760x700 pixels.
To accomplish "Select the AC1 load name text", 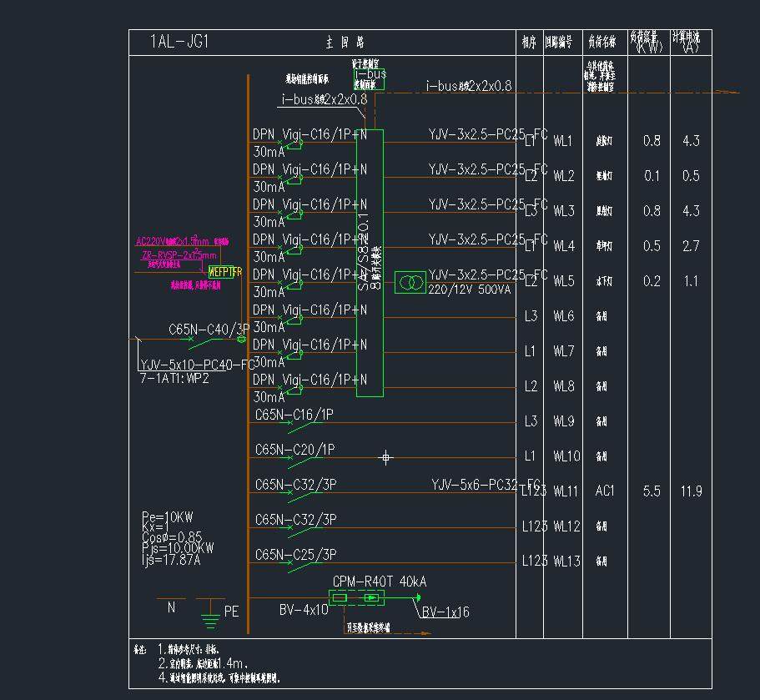I will tap(604, 491).
